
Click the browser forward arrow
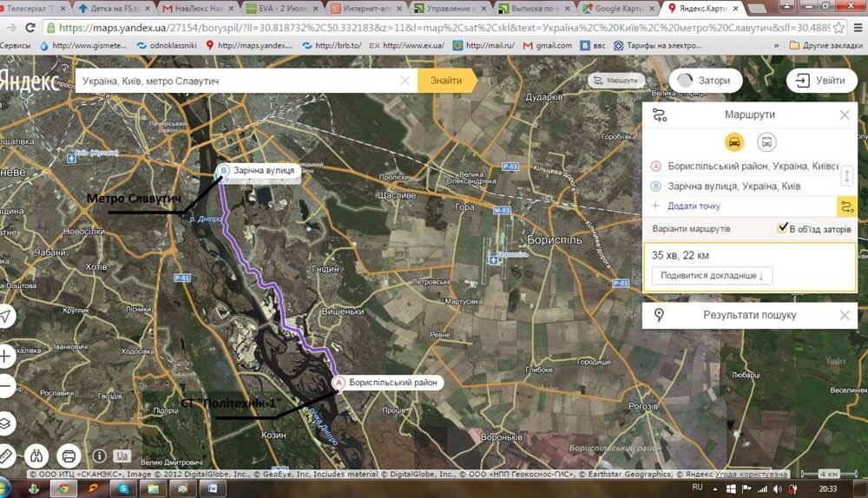coord(11,28)
